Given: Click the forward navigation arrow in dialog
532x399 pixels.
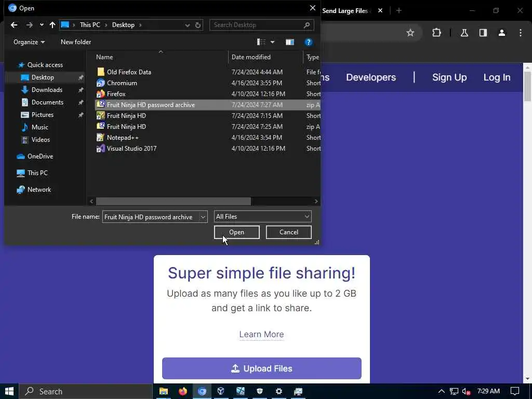Looking at the screenshot, I should (x=30, y=25).
